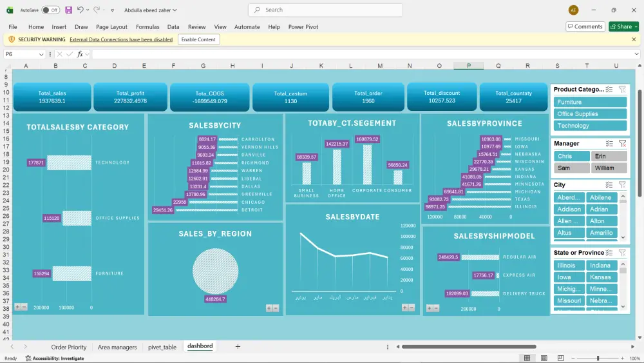Select Sam in Manager slicer
644x363 pixels.
pos(572,168)
